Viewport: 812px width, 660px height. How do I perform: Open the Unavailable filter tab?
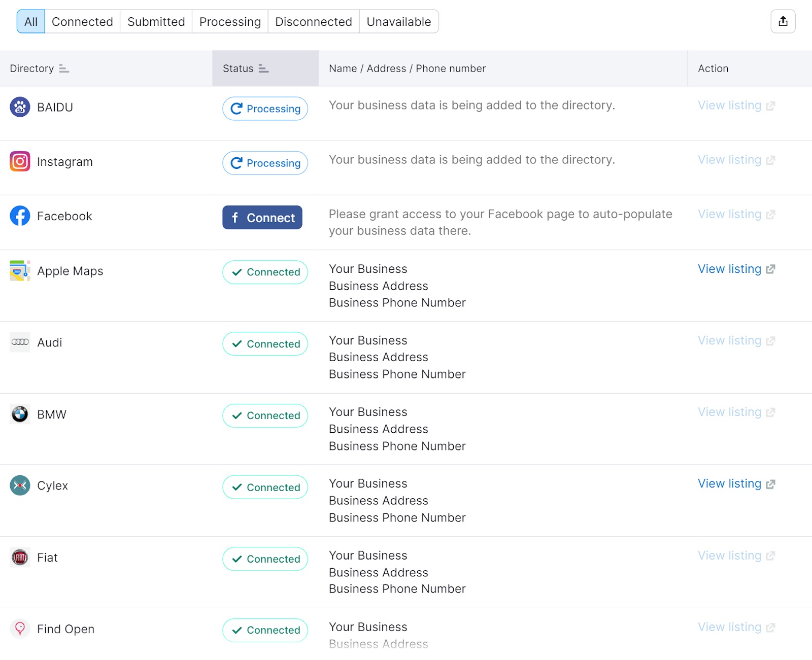(x=398, y=22)
